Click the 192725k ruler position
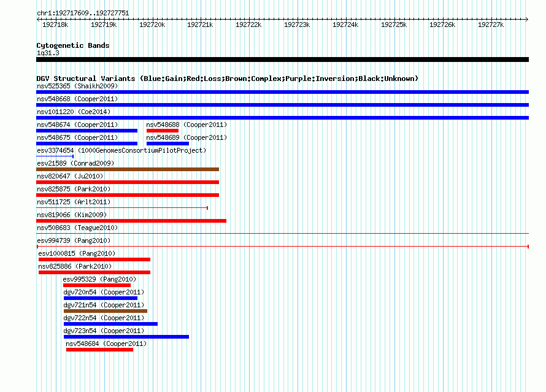The height and width of the screenshot is (392, 546). (394, 25)
